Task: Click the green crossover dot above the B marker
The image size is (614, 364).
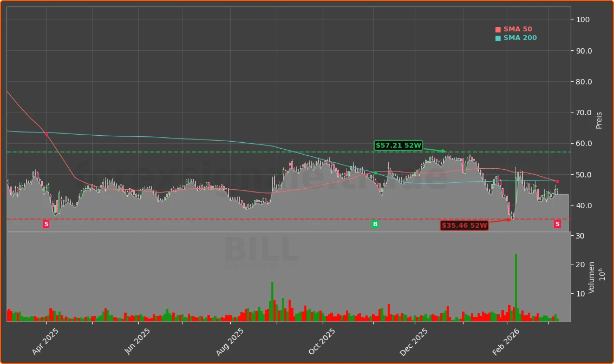Action: pos(375,173)
